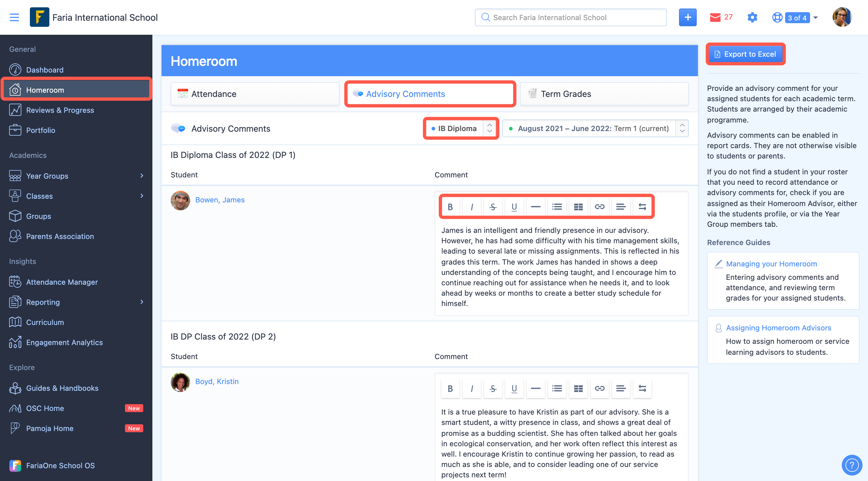Open Parents Association in sidebar
Viewport: 868px width, 481px height.
click(76, 236)
